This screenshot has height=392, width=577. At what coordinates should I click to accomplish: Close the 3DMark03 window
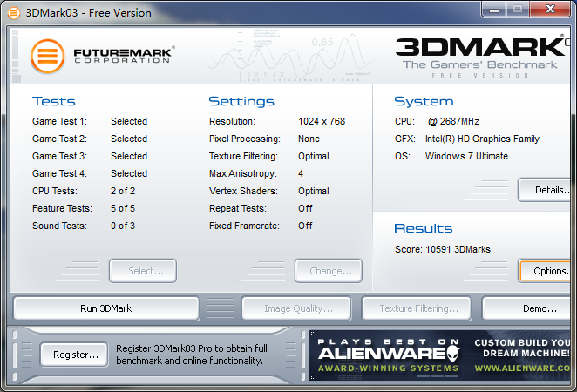pyautogui.click(x=550, y=10)
